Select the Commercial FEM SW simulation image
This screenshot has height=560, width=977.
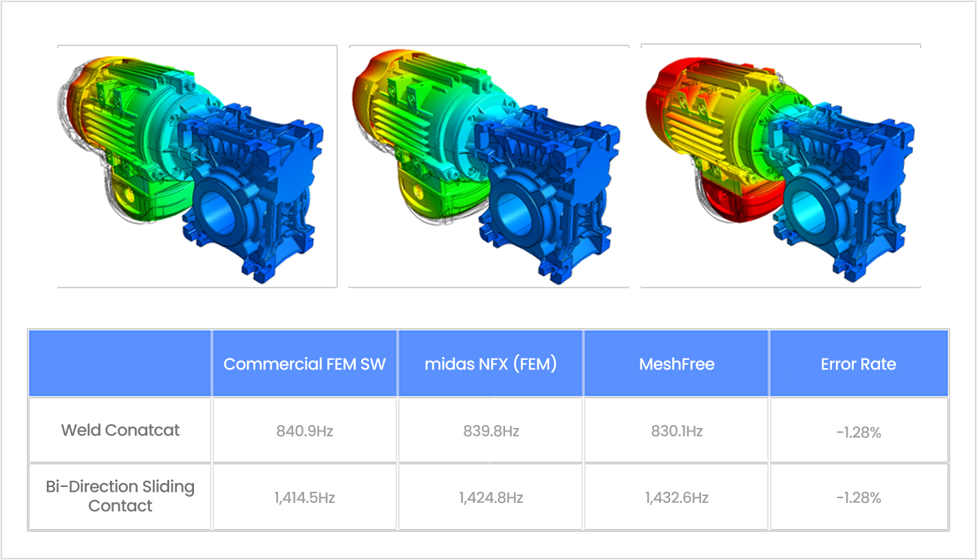pos(197,166)
